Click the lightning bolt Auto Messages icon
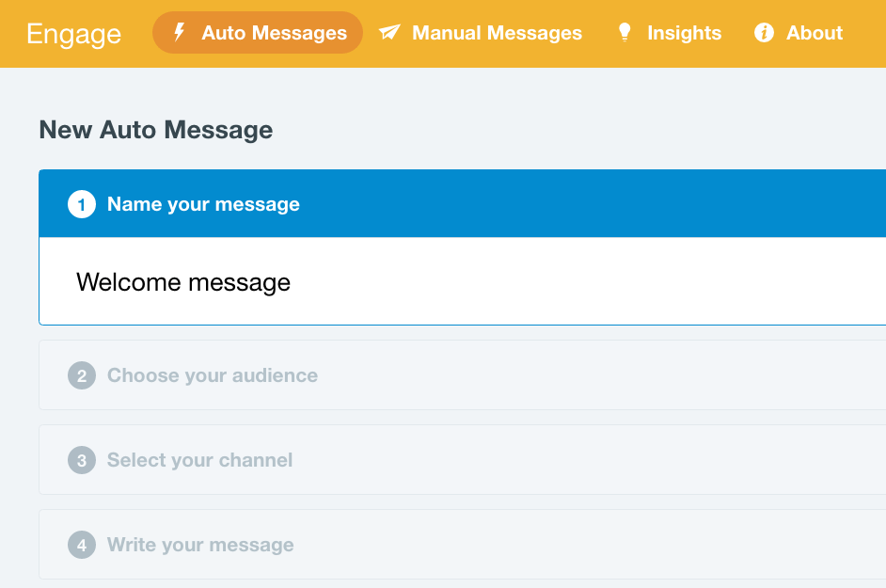The height and width of the screenshot is (588, 886). coord(179,33)
